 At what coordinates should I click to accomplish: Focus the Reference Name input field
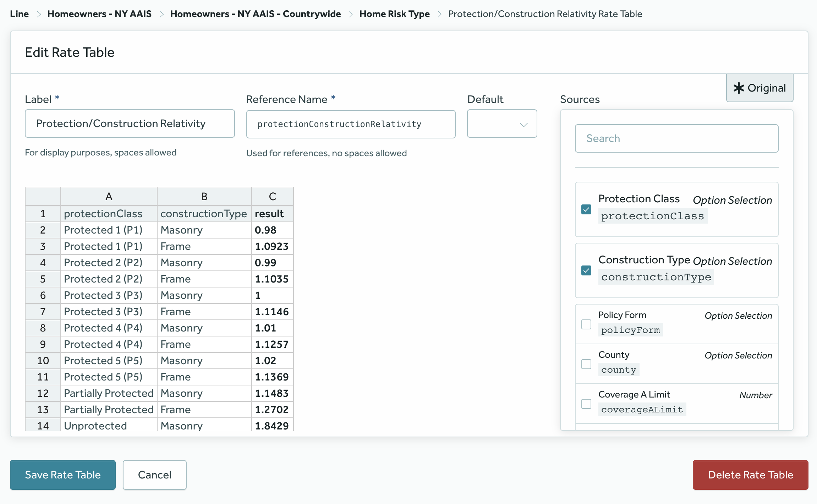click(351, 124)
